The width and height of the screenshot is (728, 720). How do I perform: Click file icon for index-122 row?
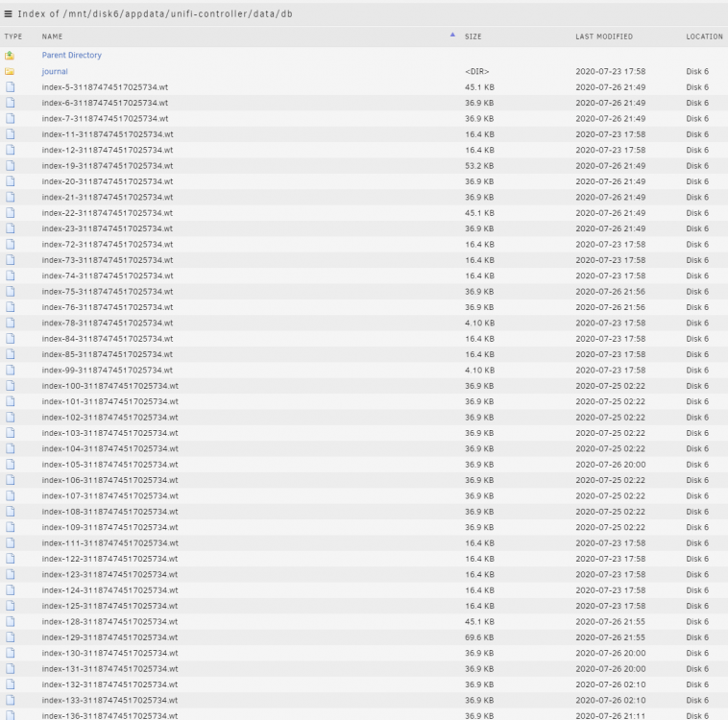click(11, 559)
